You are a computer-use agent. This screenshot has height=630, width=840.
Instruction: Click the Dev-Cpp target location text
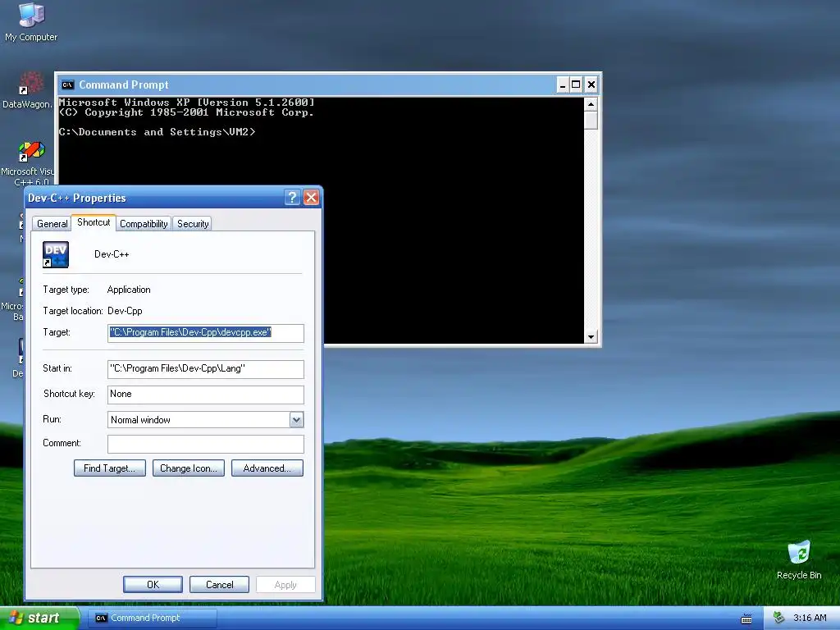tap(125, 311)
